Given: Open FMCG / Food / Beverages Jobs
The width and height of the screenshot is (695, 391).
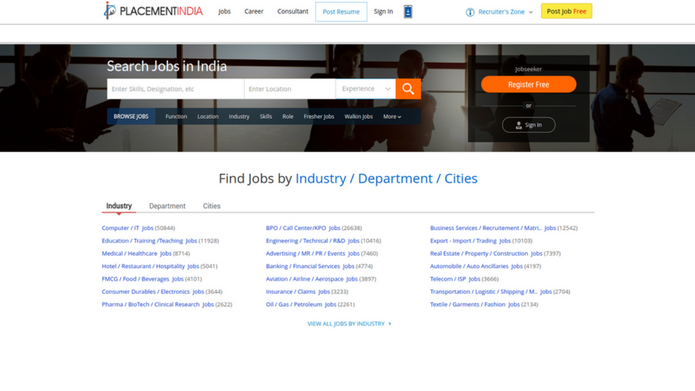Looking at the screenshot, I should (142, 279).
